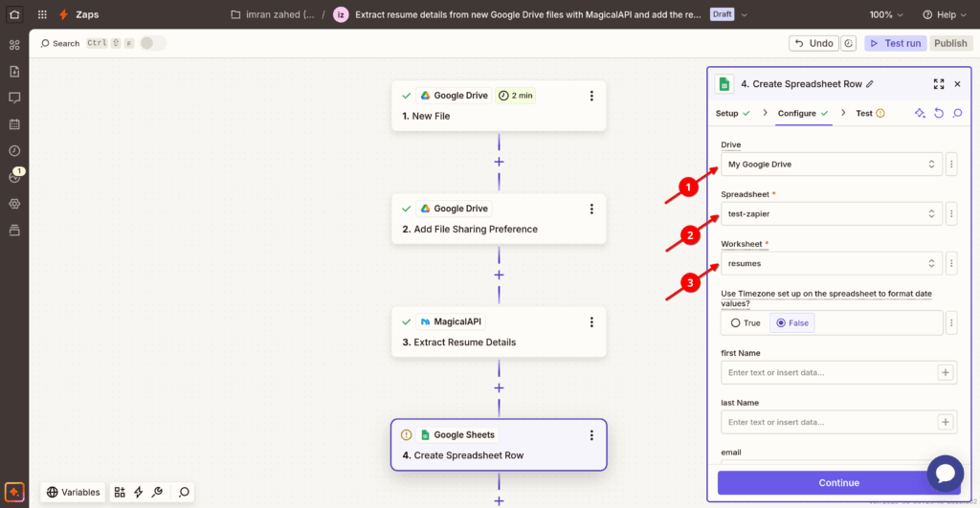The width and height of the screenshot is (980, 508).
Task: Click the Publish button
Action: pyautogui.click(x=950, y=43)
